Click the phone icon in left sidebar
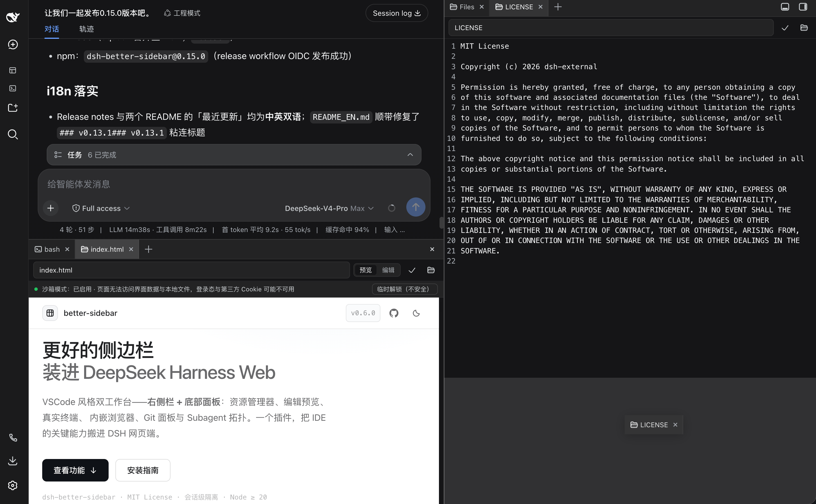 point(13,438)
